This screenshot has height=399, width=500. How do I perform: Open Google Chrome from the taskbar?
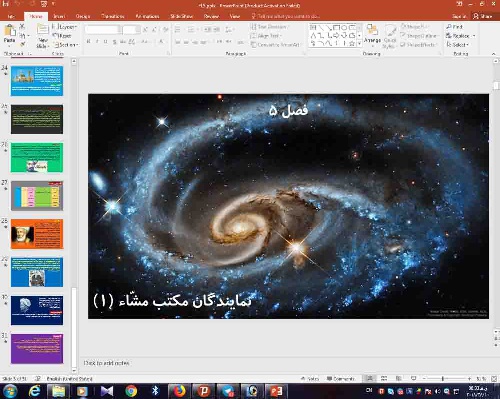[x=131, y=391]
